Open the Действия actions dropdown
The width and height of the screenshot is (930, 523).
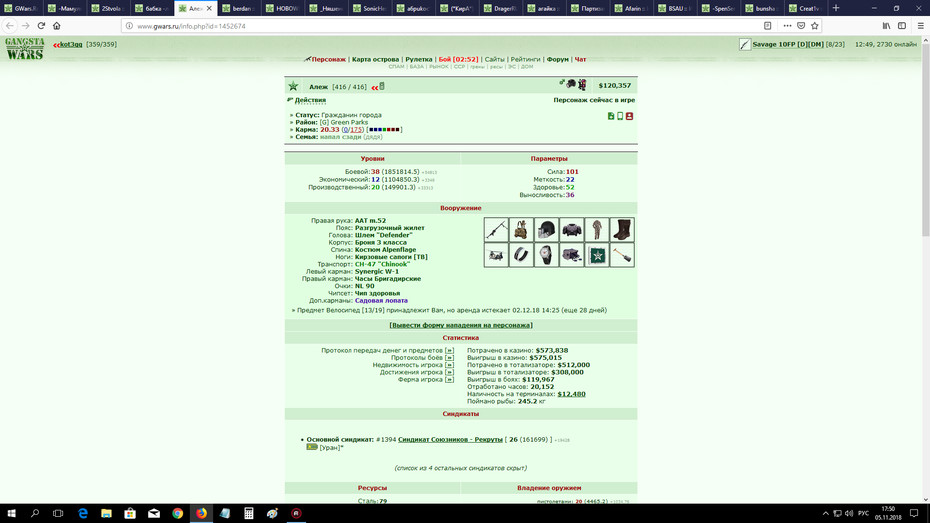tap(310, 100)
